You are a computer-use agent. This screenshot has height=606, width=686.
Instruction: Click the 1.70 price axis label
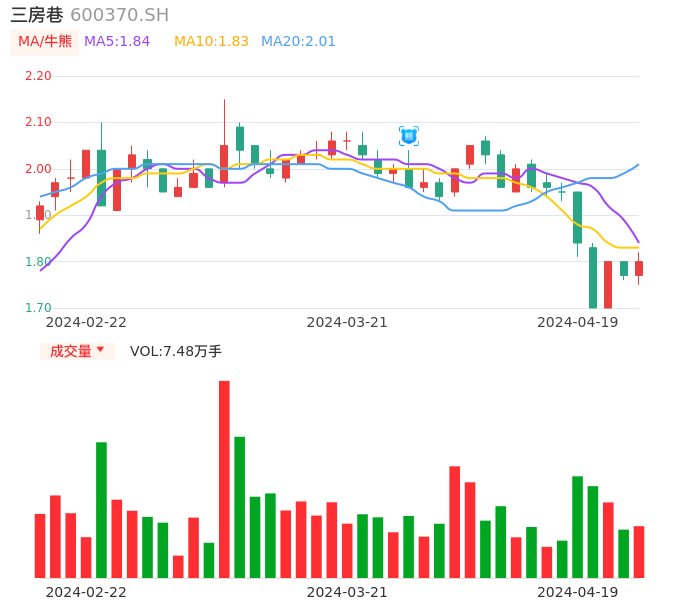38,308
